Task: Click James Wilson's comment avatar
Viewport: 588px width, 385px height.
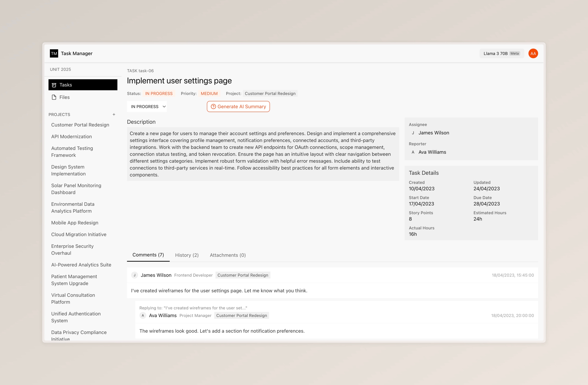Action: pyautogui.click(x=134, y=275)
